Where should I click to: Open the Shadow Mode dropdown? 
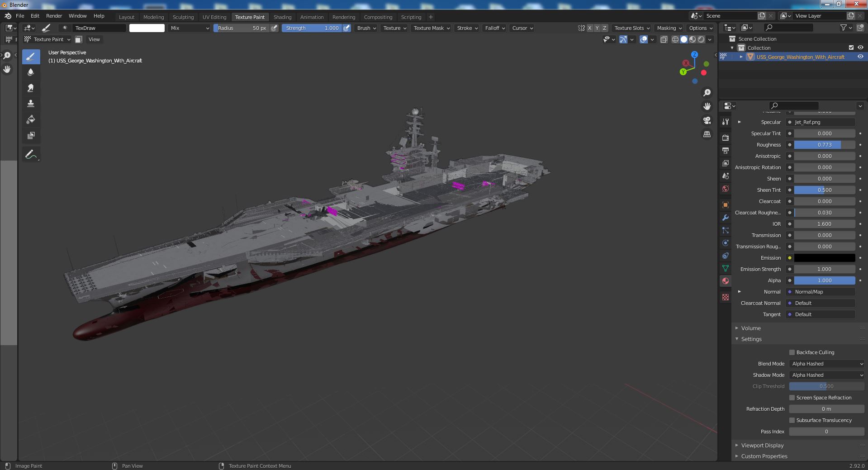[827, 375]
